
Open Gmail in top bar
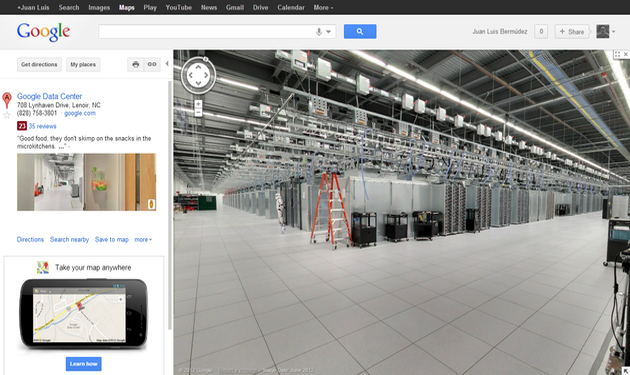235,7
